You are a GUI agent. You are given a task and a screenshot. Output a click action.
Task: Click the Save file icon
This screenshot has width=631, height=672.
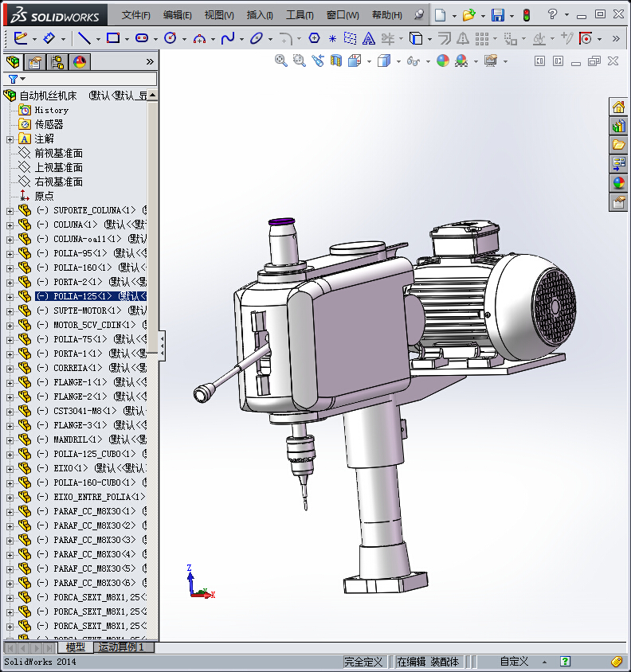point(497,15)
